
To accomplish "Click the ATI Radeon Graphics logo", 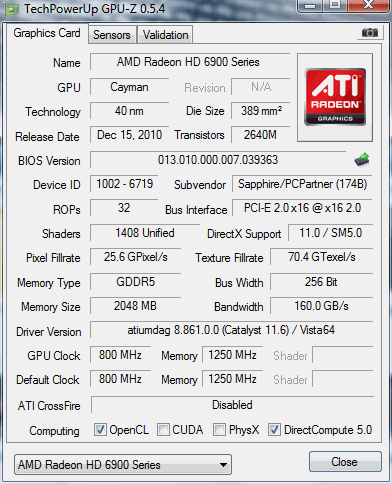I will (335, 97).
